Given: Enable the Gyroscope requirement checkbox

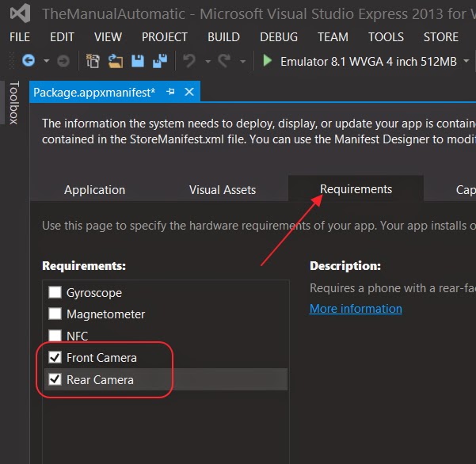Looking at the screenshot, I should [x=55, y=292].
